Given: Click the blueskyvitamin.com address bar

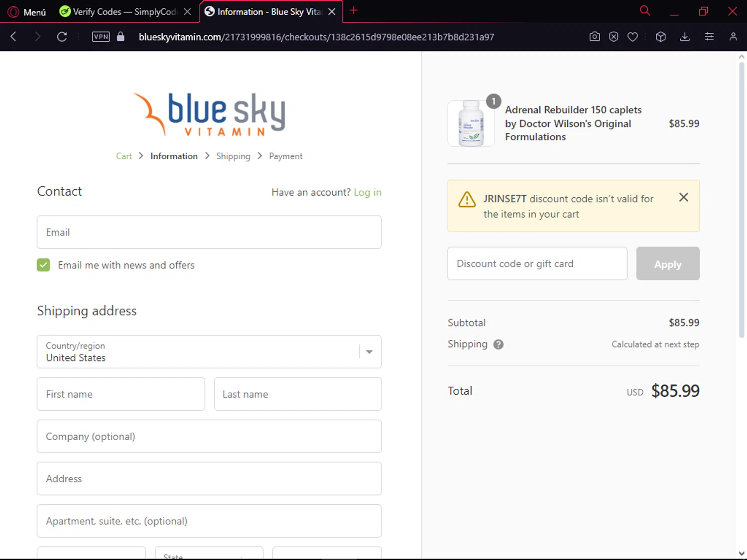Looking at the screenshot, I should (316, 37).
